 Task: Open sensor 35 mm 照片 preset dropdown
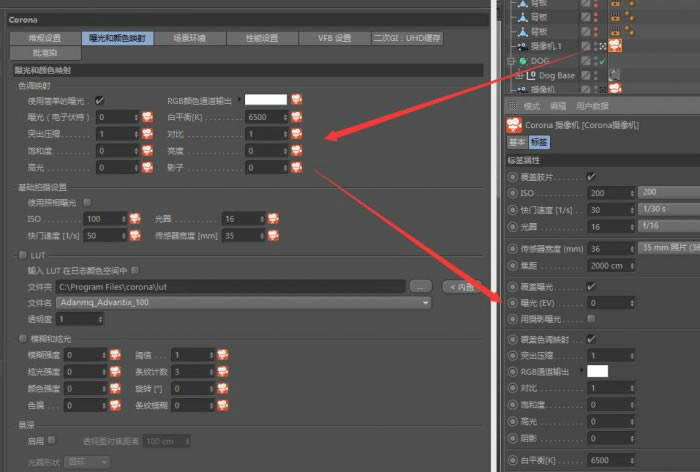pos(669,247)
